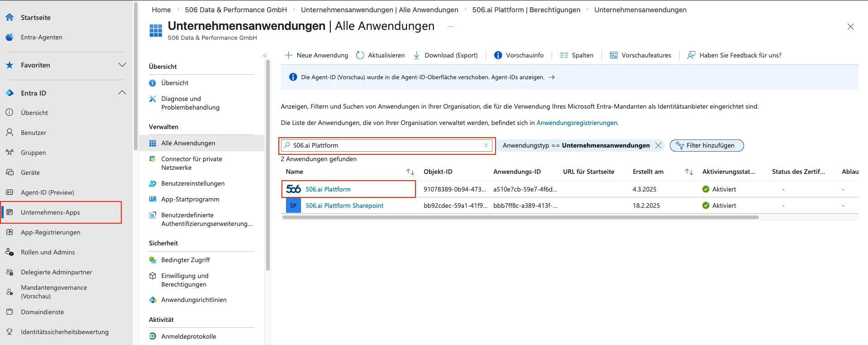Sort by Erstellt am column arrows
868x345 pixels.
(x=689, y=172)
